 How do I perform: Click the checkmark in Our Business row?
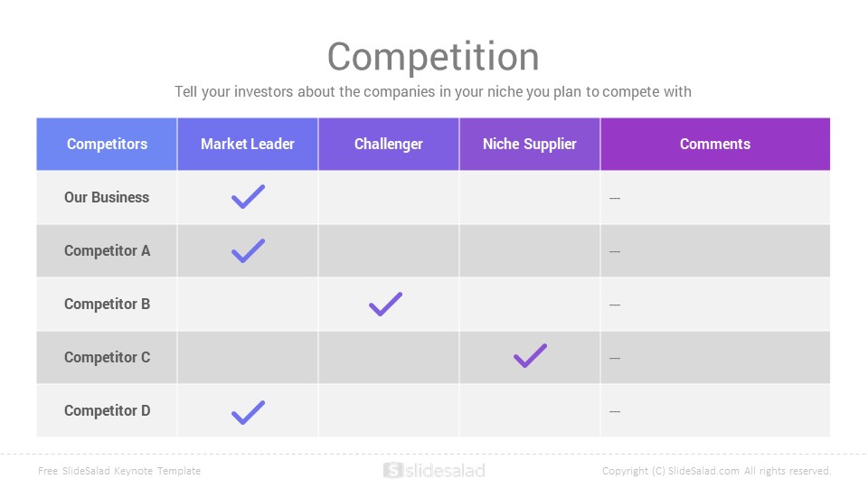[248, 196]
